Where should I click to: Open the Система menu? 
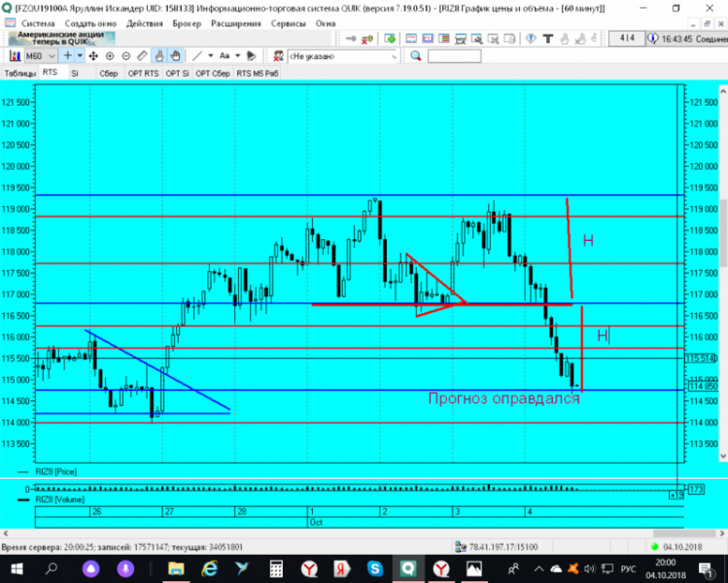[x=37, y=23]
